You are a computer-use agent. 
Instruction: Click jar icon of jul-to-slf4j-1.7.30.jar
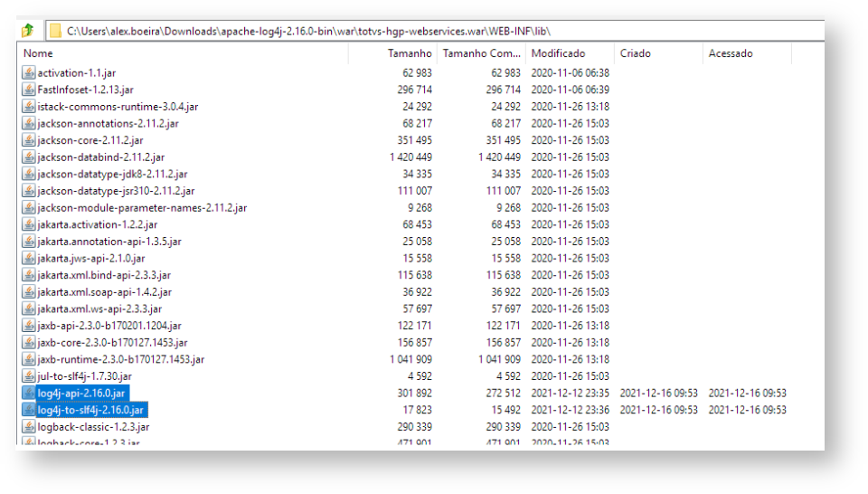point(29,376)
